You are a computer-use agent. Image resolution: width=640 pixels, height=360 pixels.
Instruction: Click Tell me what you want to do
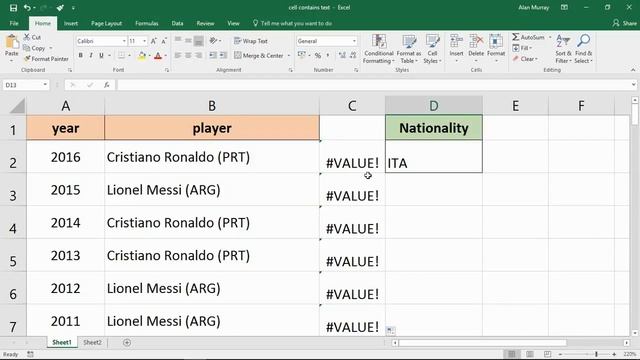coord(292,23)
